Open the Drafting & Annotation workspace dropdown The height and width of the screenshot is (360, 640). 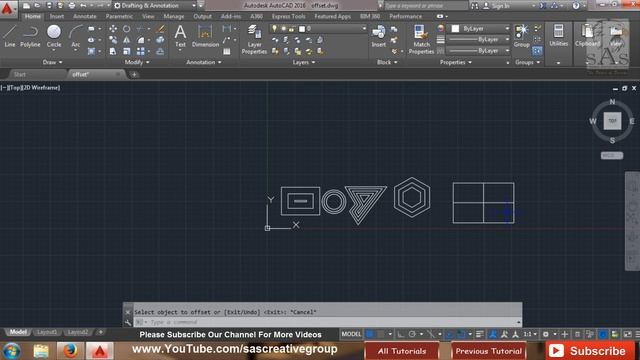click(155, 6)
